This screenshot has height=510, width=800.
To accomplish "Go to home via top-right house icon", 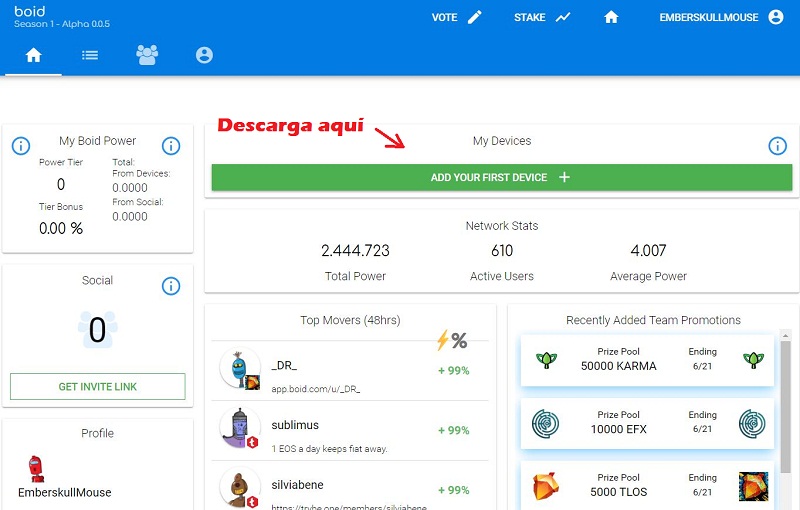I will click(611, 17).
